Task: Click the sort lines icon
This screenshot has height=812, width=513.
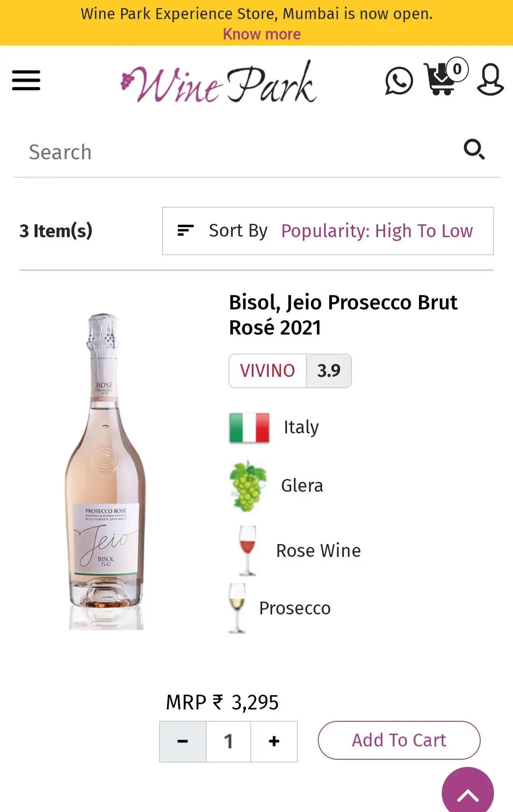Action: point(185,230)
